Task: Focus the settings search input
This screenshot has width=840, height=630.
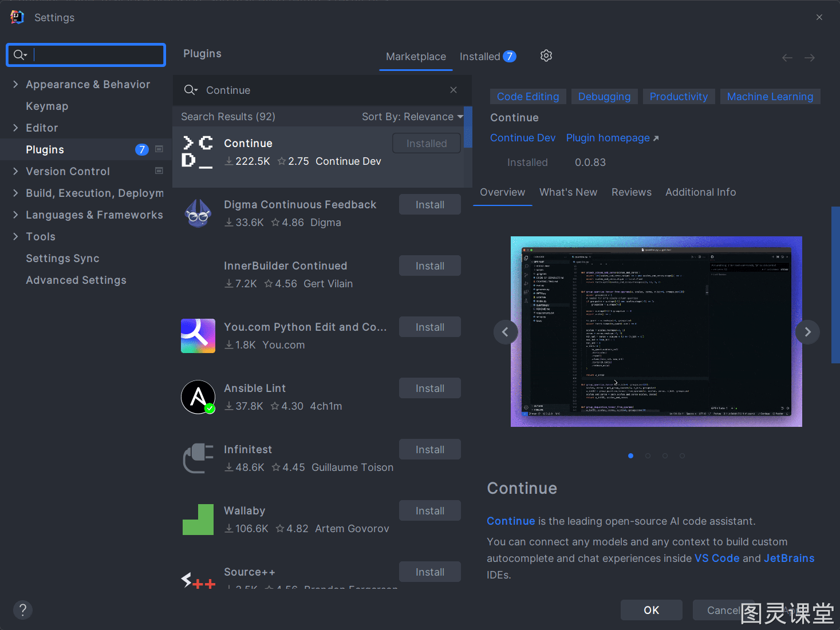Action: [86, 55]
